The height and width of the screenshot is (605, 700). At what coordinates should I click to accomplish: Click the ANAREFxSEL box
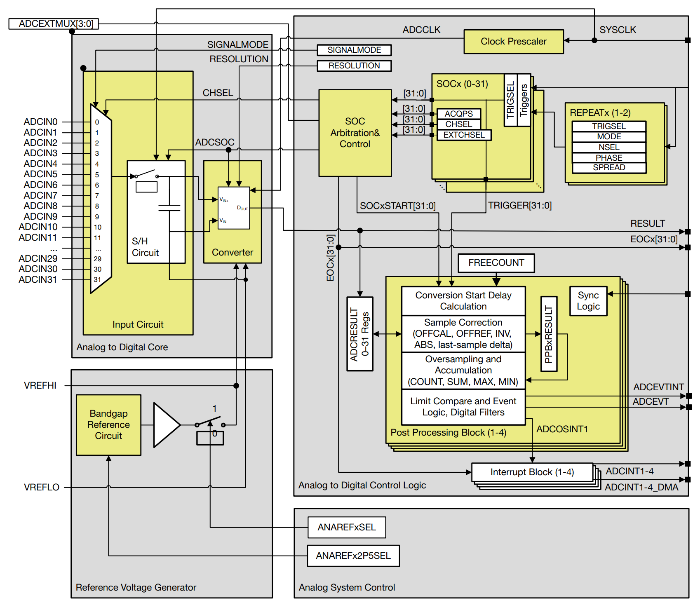(347, 528)
